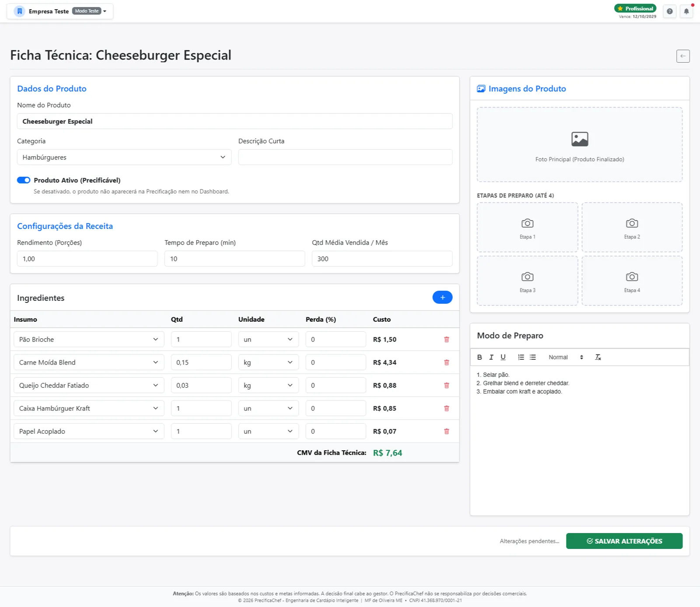Upload photo for Etapa 2
The width and height of the screenshot is (700, 607).
point(632,227)
